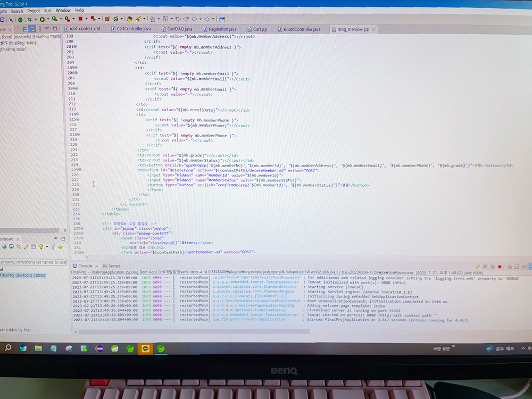
Task: Click the Boot Dashboard lightbulb icon
Action: click(40, 247)
